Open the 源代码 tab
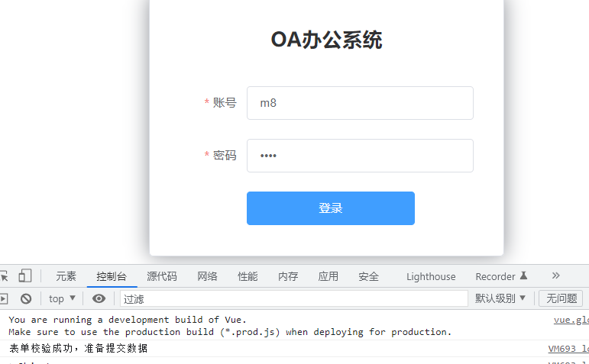This screenshot has width=589, height=364. (x=162, y=276)
